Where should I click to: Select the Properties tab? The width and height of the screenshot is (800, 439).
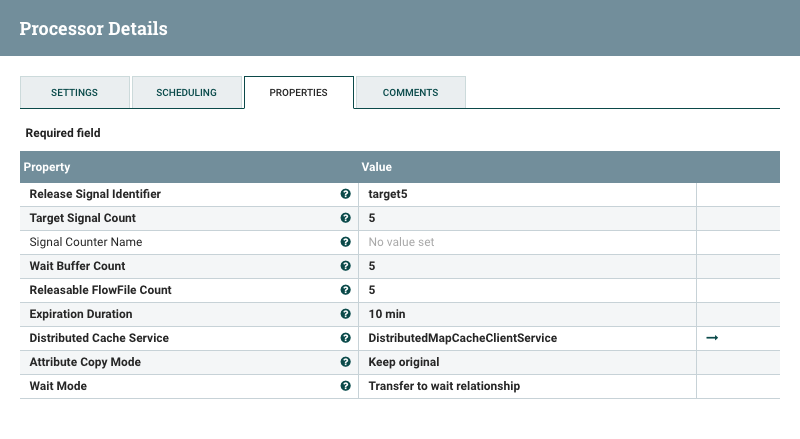(x=298, y=92)
